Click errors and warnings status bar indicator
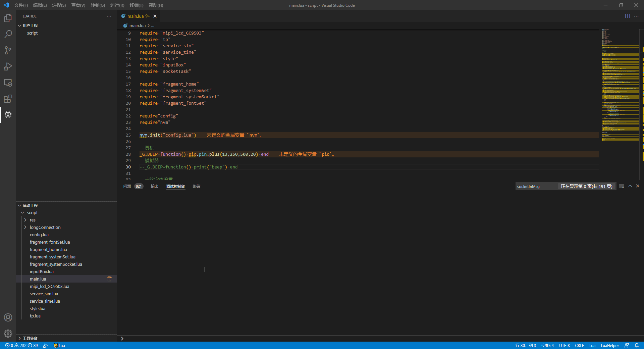This screenshot has height=349, width=644. tap(21, 345)
